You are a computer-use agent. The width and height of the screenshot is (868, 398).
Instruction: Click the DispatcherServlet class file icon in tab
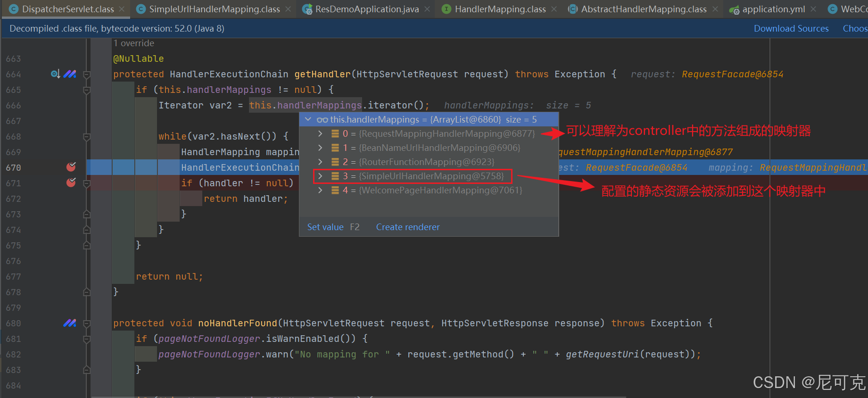14,9
